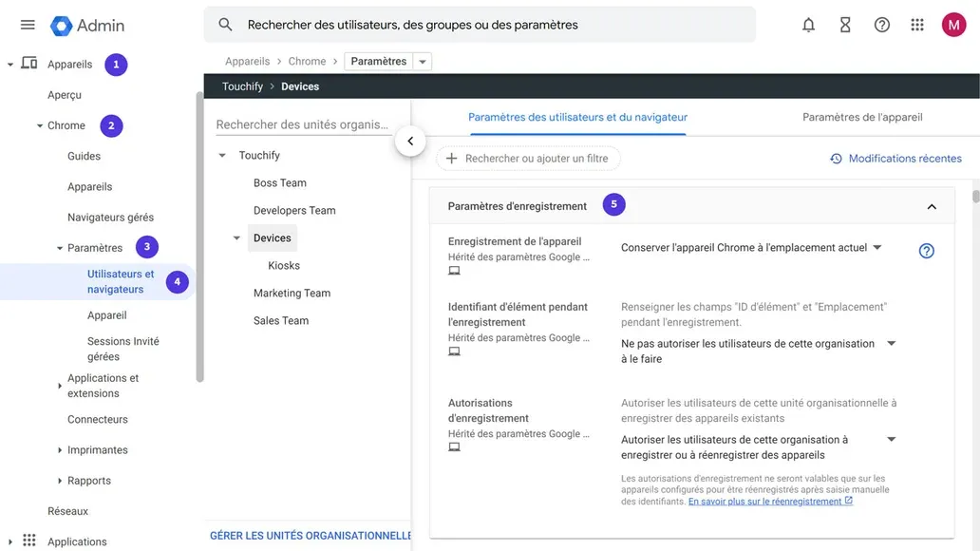Click the account avatar M
The image size is (980, 551).
952,25
